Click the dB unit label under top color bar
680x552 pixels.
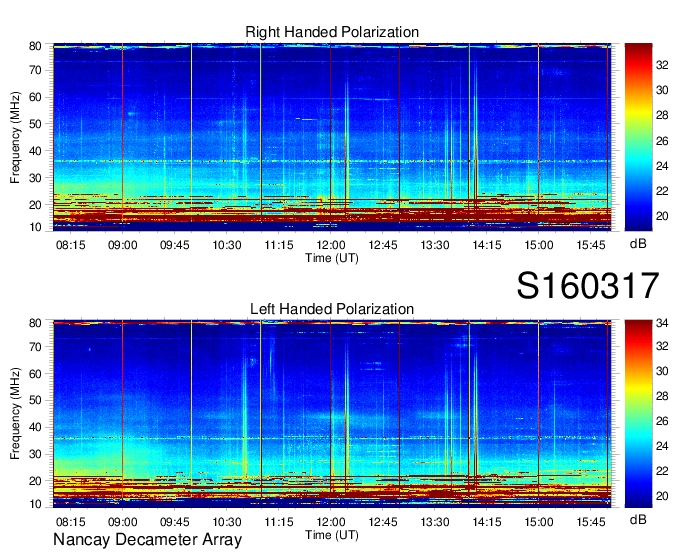(638, 244)
